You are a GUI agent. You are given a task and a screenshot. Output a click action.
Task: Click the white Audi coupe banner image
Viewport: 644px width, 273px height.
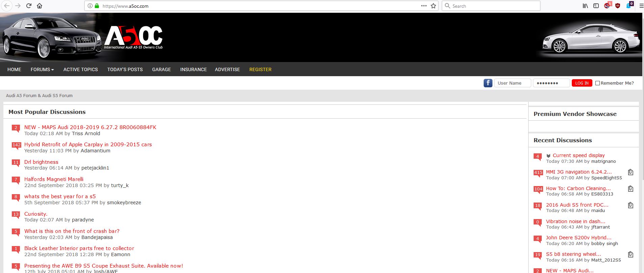click(590, 38)
